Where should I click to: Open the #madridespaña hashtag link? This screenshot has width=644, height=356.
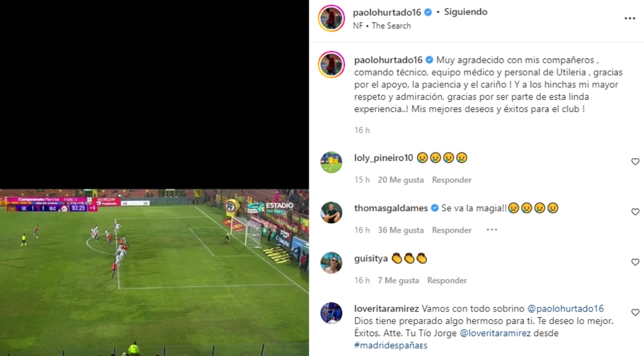pyautogui.click(x=391, y=345)
